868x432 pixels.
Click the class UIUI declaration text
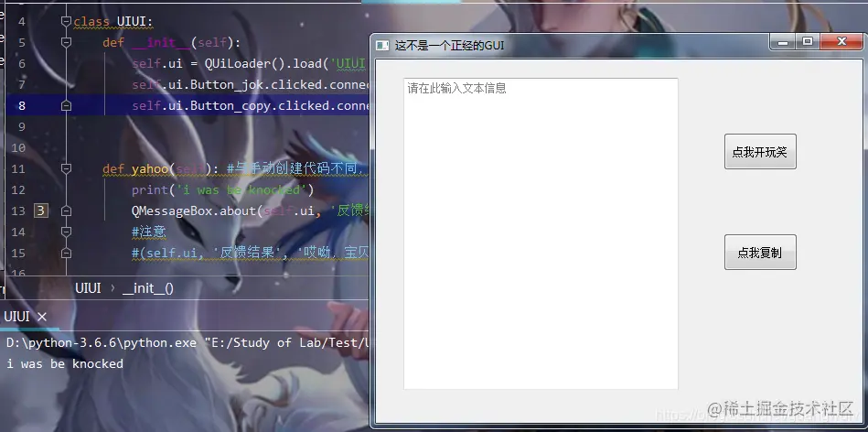pyautogui.click(x=113, y=22)
